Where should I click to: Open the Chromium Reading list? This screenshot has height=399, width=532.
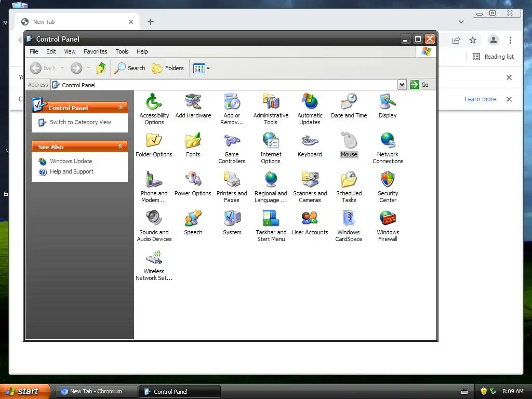(x=494, y=57)
